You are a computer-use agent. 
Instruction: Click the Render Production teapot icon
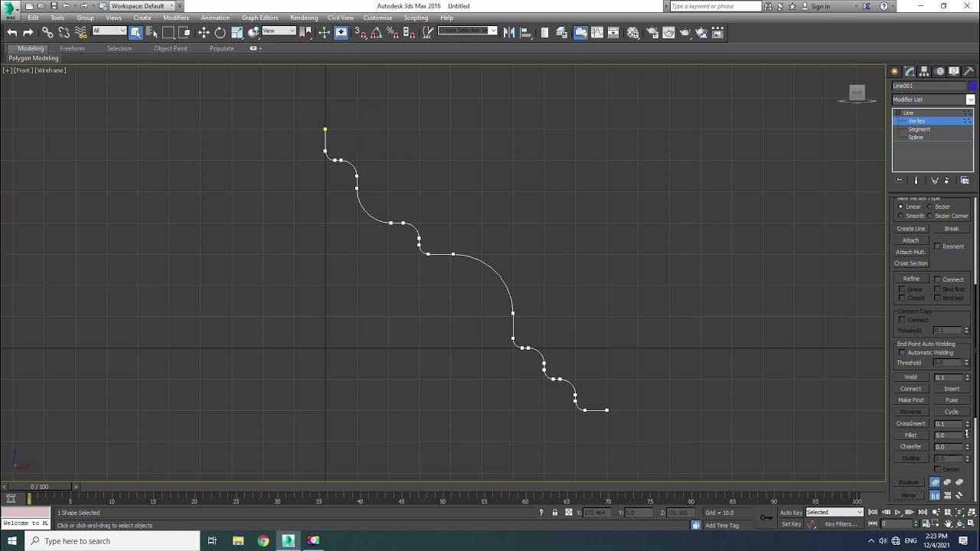pyautogui.click(x=685, y=32)
